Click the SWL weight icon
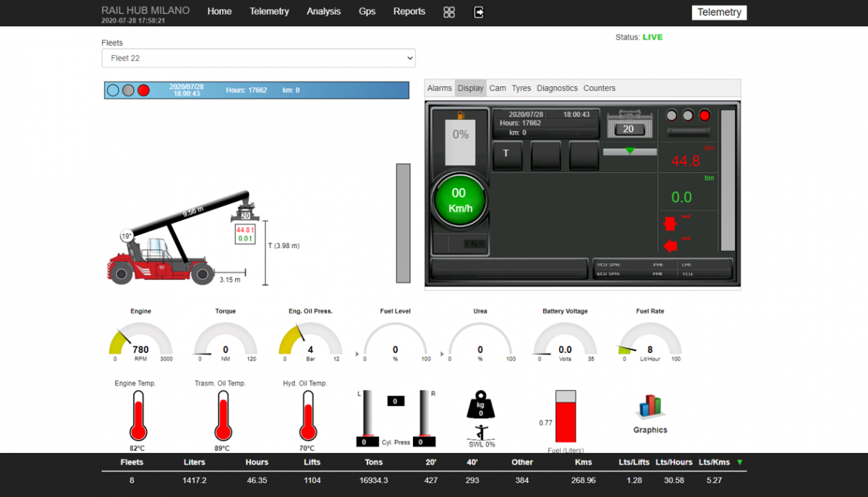The height and width of the screenshot is (497, 868). (480, 405)
